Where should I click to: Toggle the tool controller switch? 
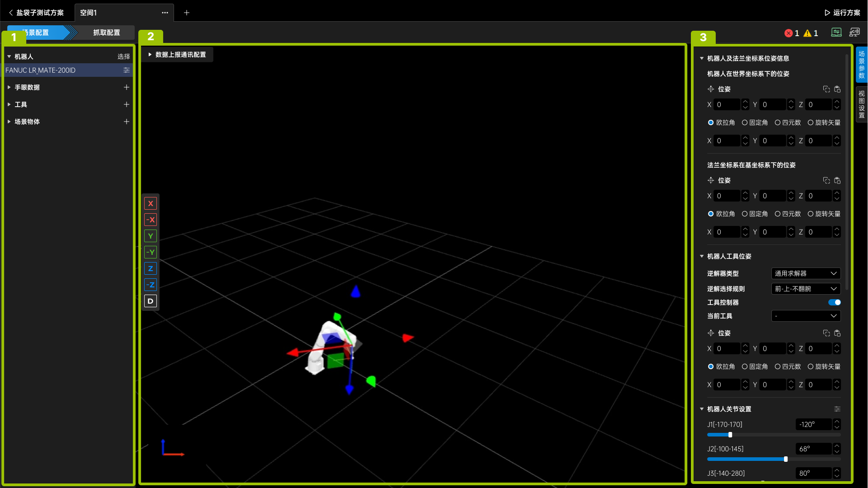tap(834, 302)
